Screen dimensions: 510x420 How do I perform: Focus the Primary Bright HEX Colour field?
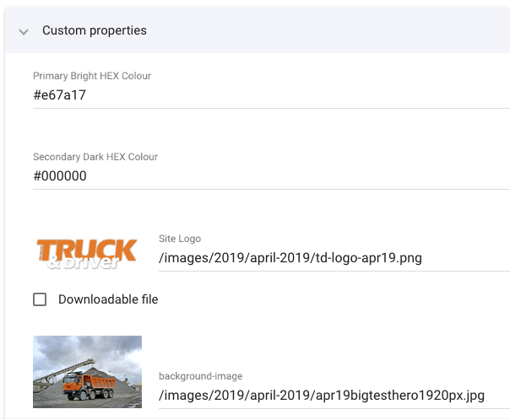point(270,95)
